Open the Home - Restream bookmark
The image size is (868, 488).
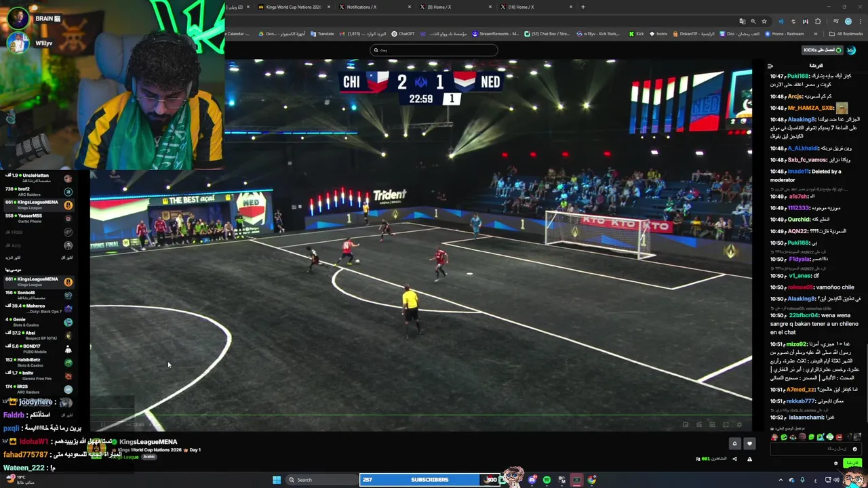785,34
